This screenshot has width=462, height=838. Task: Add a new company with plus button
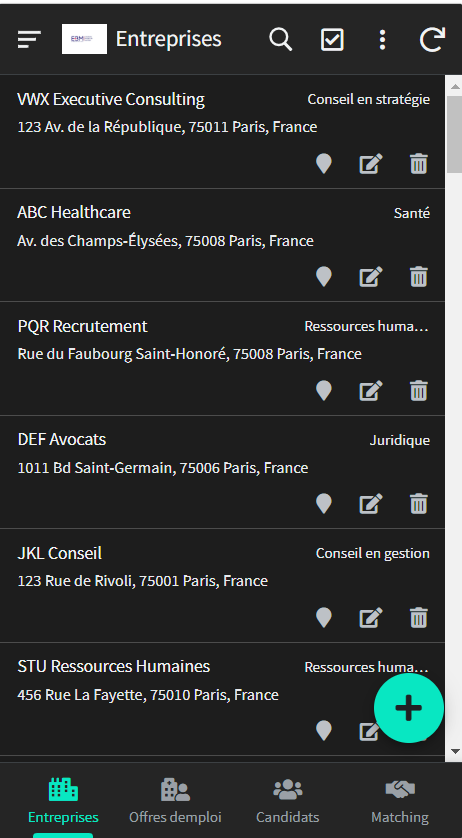(409, 708)
